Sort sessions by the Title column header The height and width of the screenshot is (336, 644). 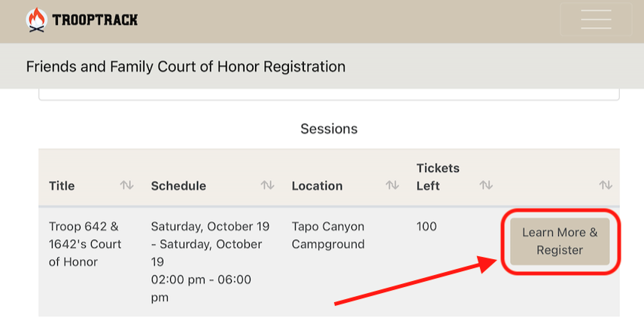pyautogui.click(x=62, y=186)
